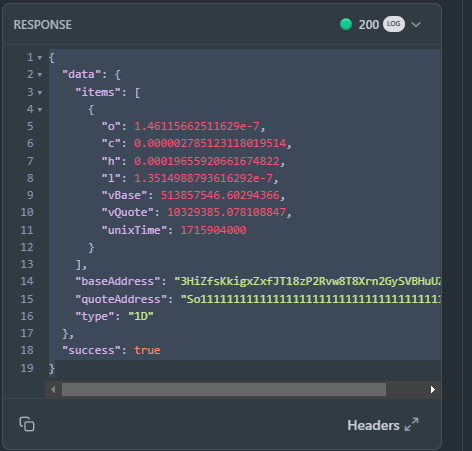The height and width of the screenshot is (451, 472).
Task: Click the "quoteAddress" key on line 15
Action: (121, 299)
